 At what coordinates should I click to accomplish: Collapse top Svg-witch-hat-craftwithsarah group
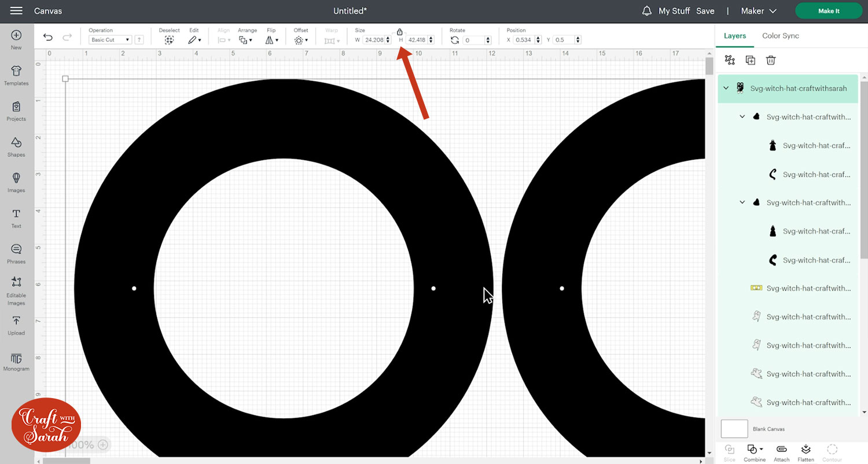(x=726, y=89)
